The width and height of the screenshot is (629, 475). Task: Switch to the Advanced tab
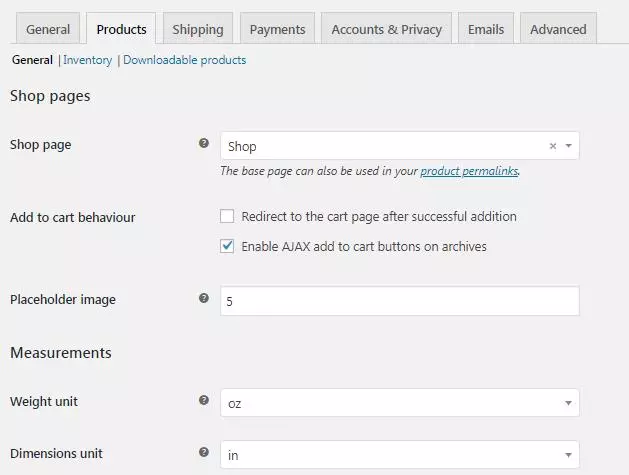(558, 29)
